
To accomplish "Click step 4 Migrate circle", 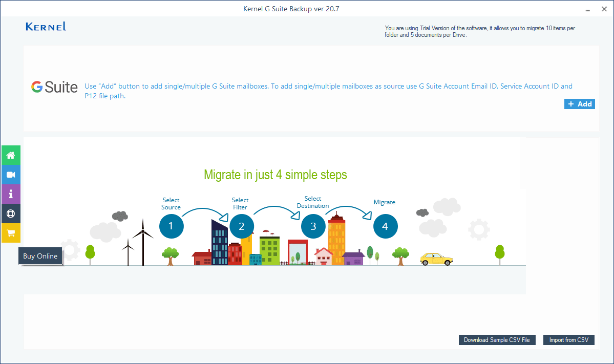I will point(385,226).
